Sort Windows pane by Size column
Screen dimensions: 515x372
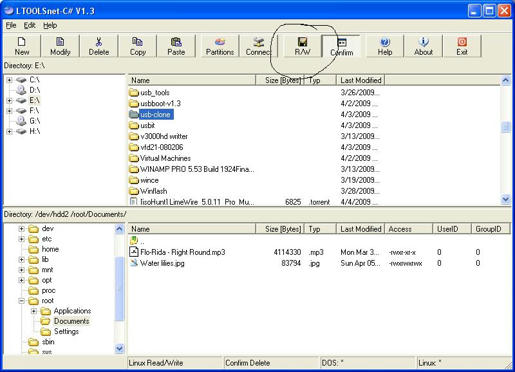(x=280, y=80)
